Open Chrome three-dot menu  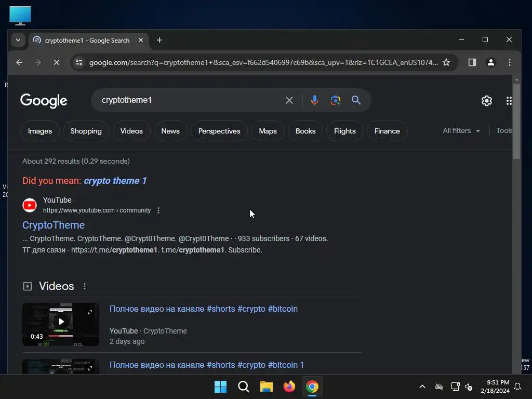[x=509, y=62]
